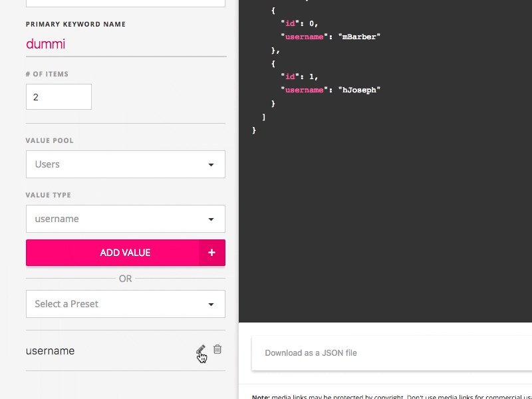Click the username text in Value Type
The image size is (532, 399).
point(57,219)
